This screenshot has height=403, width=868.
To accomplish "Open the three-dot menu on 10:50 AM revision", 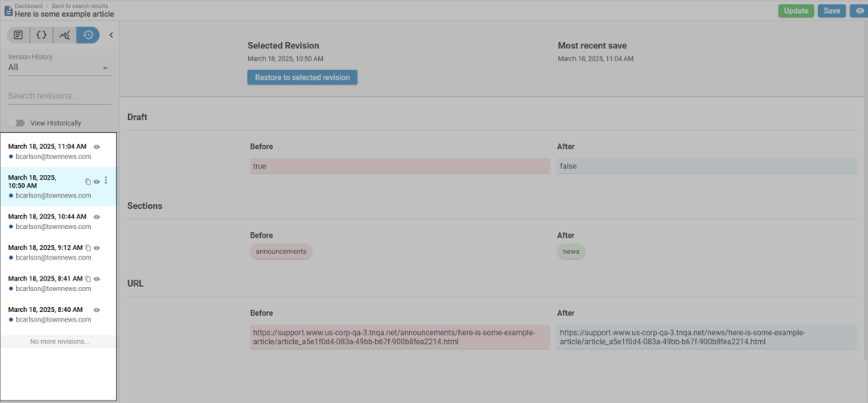I will click(x=106, y=181).
